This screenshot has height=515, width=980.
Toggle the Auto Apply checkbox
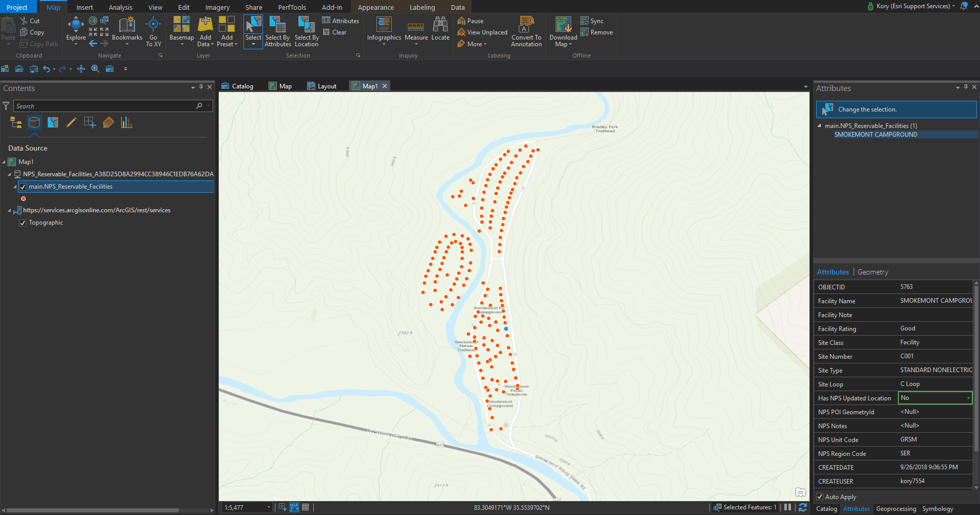pyautogui.click(x=820, y=496)
